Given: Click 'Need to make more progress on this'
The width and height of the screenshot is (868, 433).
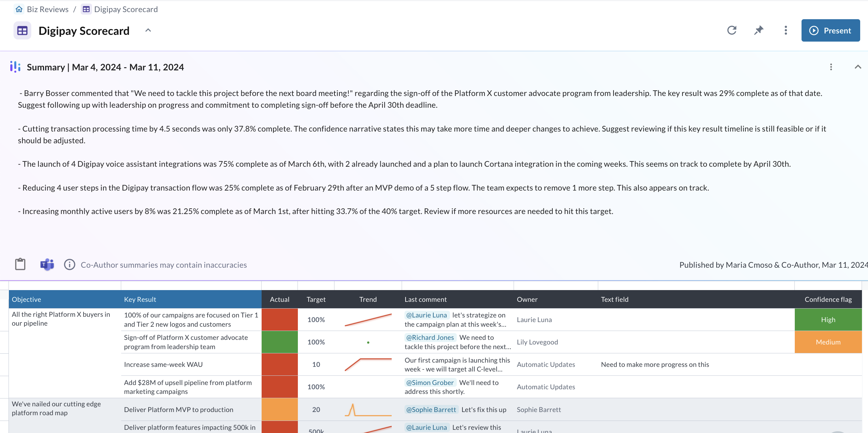Looking at the screenshot, I should 655,364.
